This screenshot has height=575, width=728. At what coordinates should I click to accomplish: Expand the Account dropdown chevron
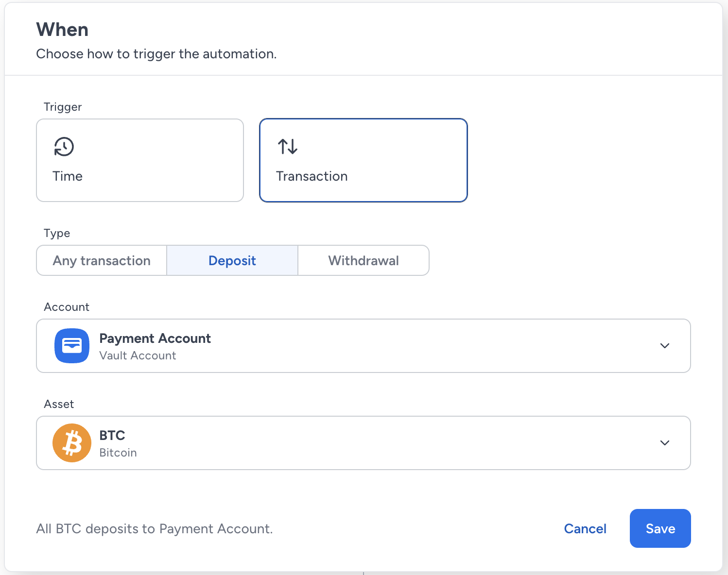(x=665, y=346)
